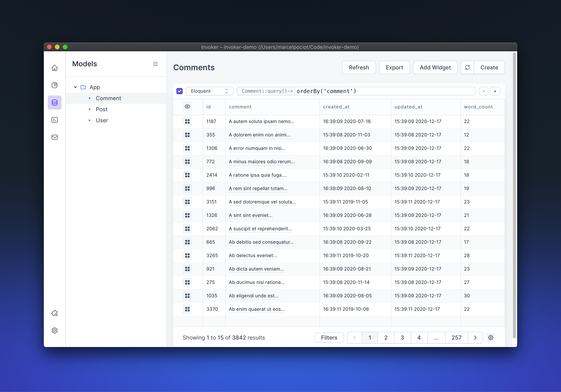Open row actions for id 1035

[x=187, y=296]
